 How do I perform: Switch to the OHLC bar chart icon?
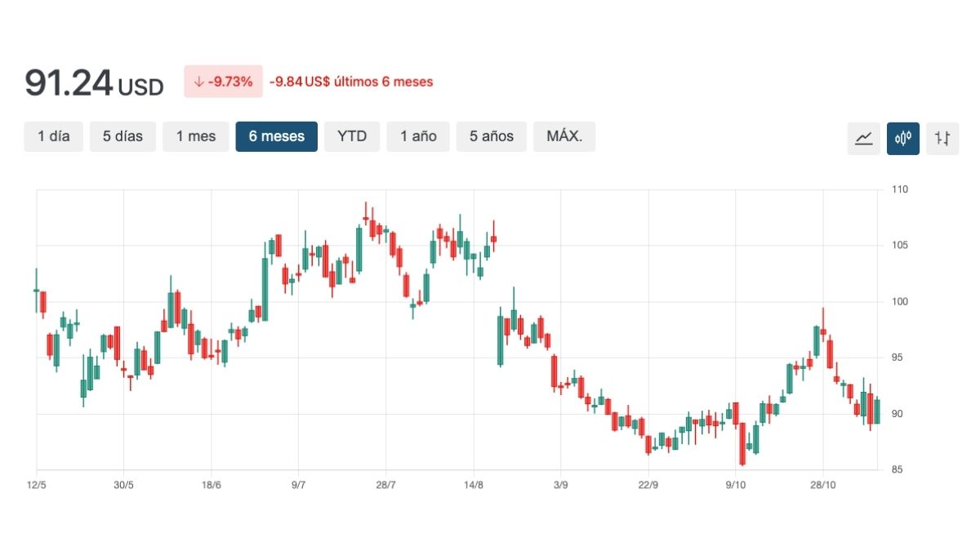point(942,138)
